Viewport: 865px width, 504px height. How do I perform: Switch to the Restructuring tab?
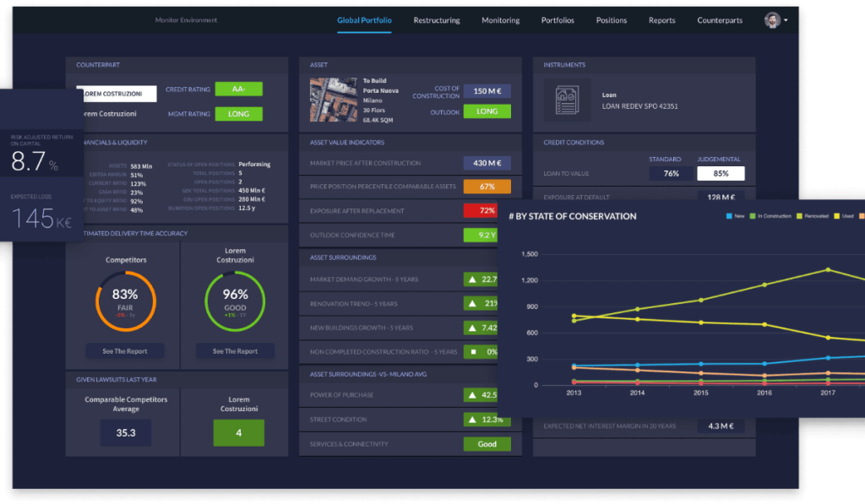pos(437,19)
